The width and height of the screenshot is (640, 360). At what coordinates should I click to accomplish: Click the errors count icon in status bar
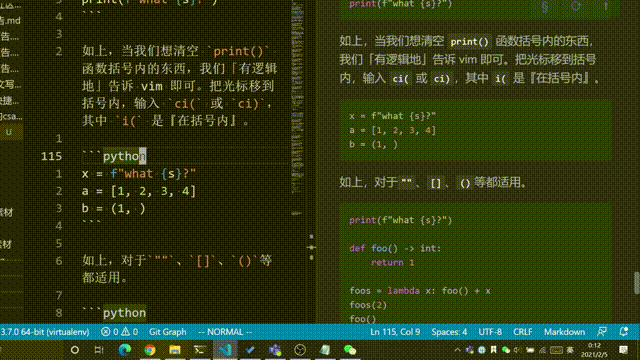106,332
